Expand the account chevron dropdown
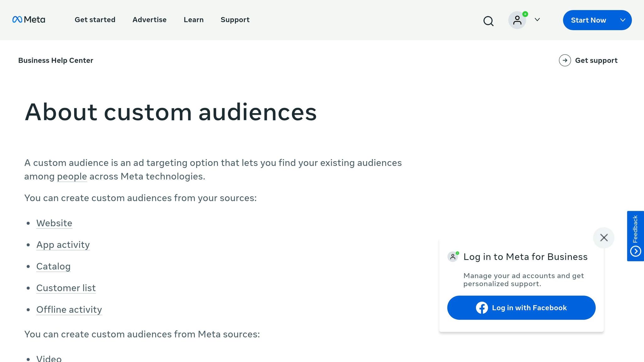The width and height of the screenshot is (644, 362). [537, 20]
